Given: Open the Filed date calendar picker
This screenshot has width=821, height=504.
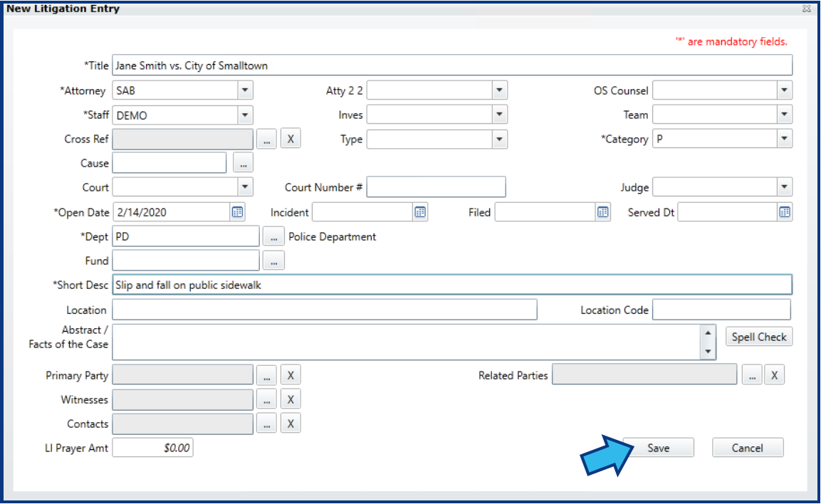Looking at the screenshot, I should click(x=602, y=212).
